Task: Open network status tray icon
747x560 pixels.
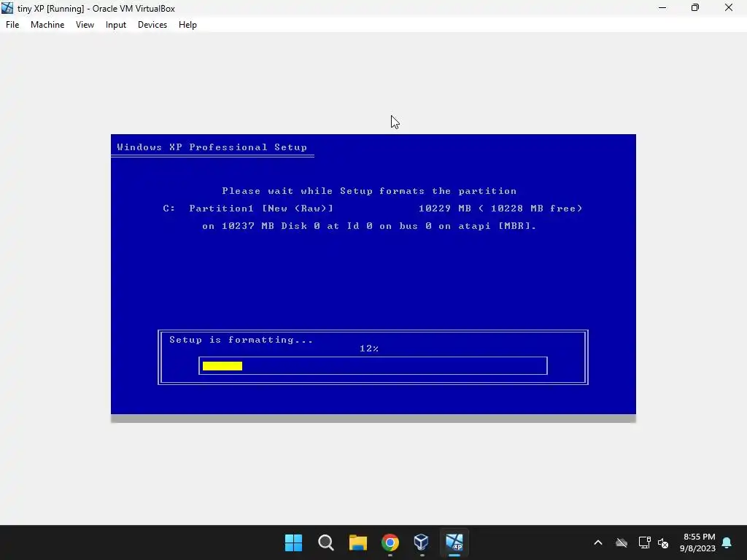Action: (x=644, y=542)
